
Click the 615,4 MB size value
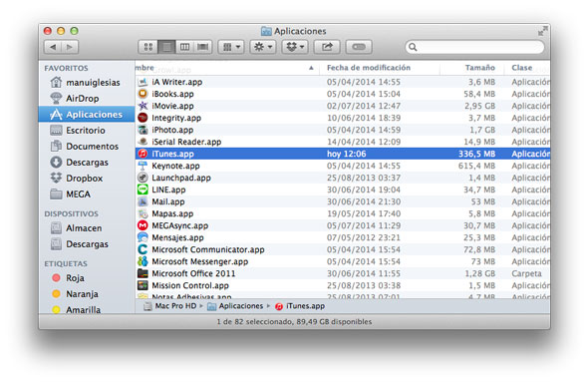(x=476, y=166)
